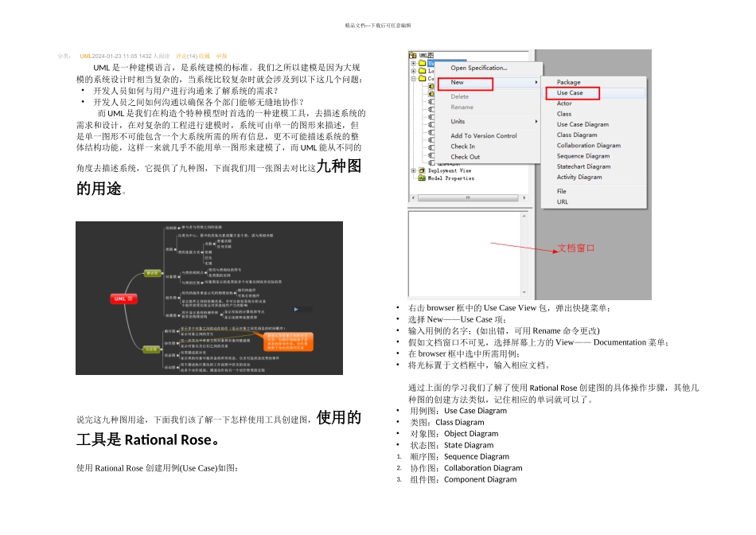The width and height of the screenshot is (756, 535).
Task: Click the line '选择 New——Use Case 项'
Action: (x=457, y=319)
